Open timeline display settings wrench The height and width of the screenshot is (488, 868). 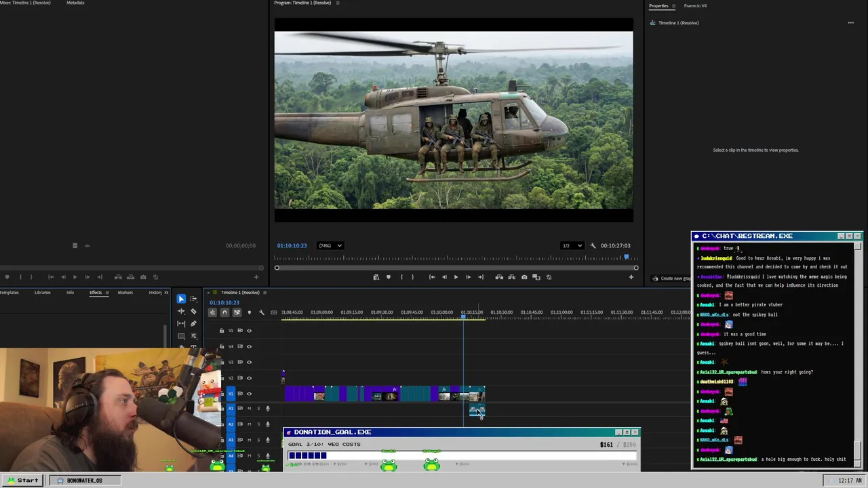[262, 312]
